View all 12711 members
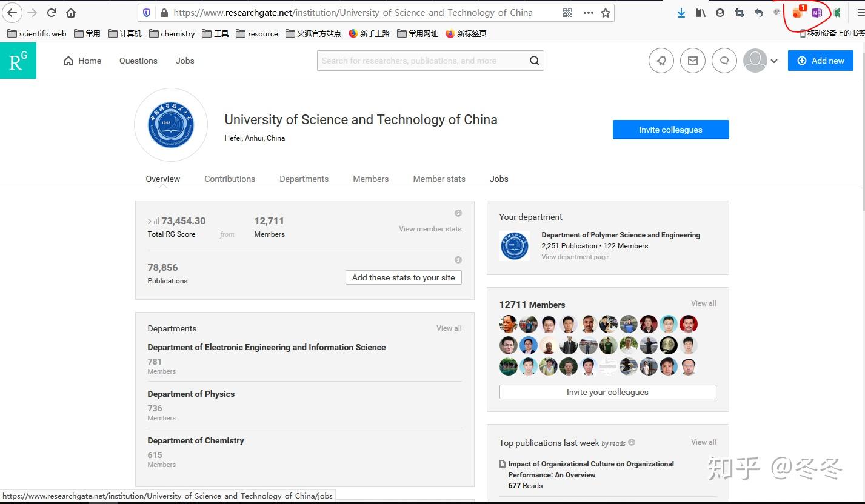Viewport: 865px width, 504px height. [x=704, y=303]
